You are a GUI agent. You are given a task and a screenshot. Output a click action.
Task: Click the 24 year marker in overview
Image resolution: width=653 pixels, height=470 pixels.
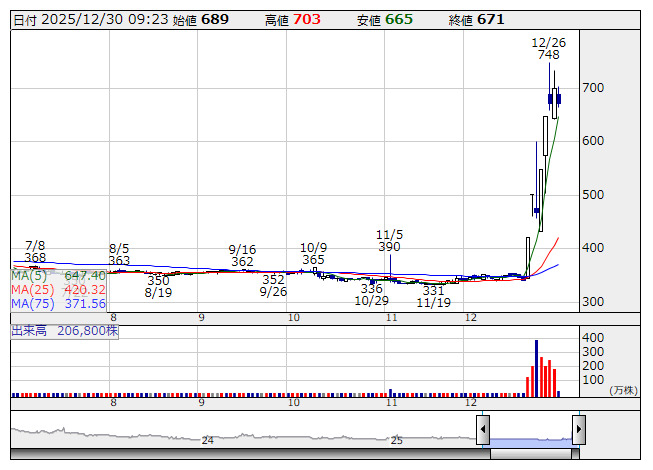click(x=208, y=440)
